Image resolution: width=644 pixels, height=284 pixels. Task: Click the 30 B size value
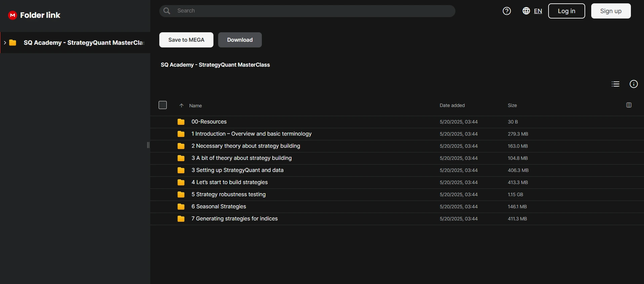click(513, 122)
